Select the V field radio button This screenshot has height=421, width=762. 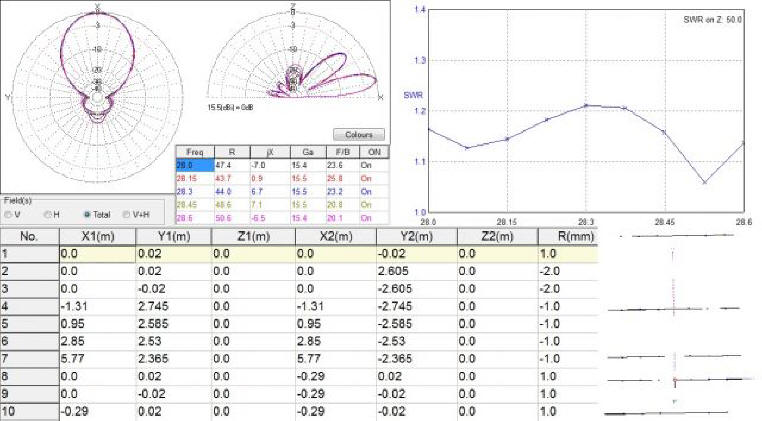(8, 214)
